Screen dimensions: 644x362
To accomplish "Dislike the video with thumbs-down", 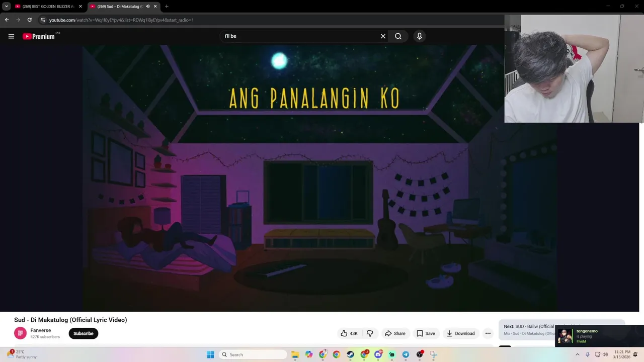I will click(x=370, y=333).
